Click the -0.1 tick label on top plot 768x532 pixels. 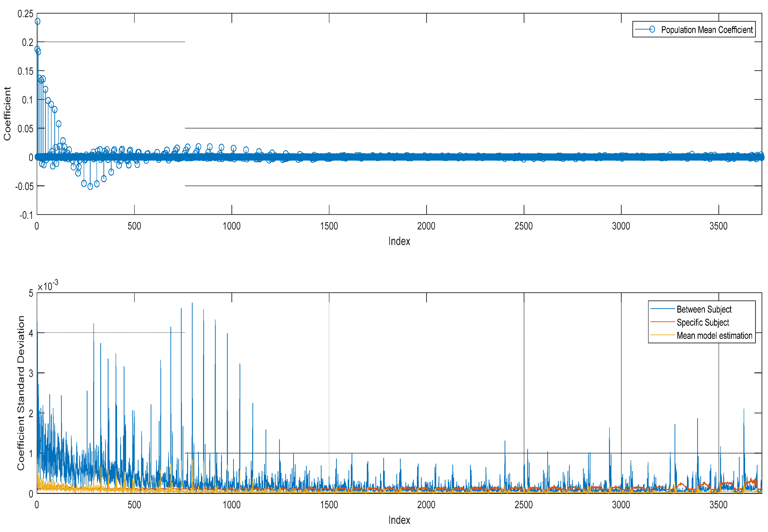pos(26,215)
